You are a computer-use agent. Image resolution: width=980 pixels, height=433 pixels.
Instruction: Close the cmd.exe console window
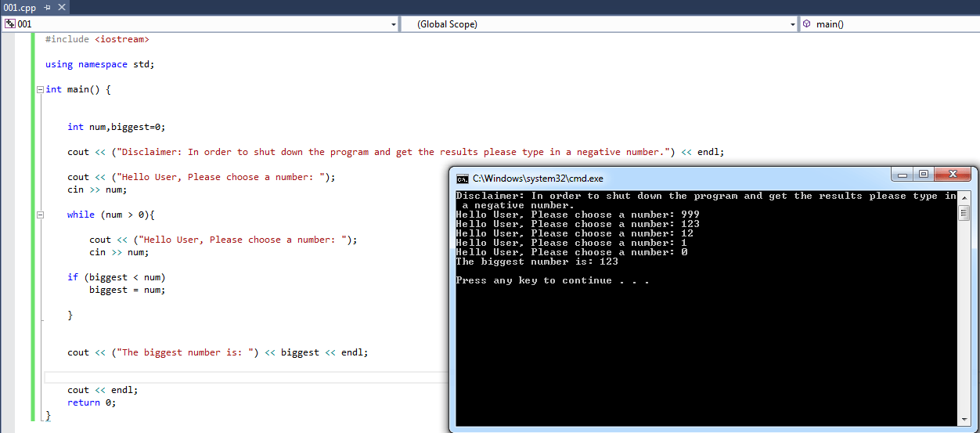tap(953, 174)
